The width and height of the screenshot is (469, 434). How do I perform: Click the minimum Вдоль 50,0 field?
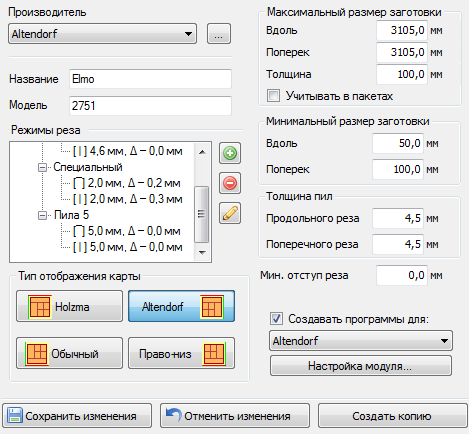tap(398, 143)
